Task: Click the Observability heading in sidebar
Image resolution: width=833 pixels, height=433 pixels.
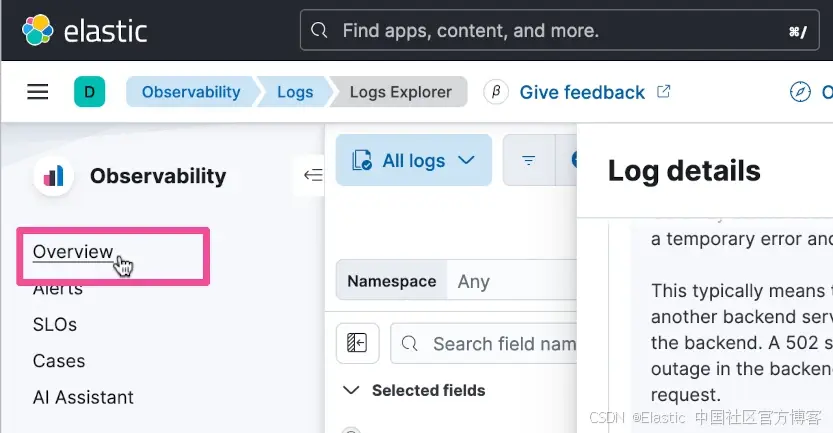Action: tap(158, 176)
